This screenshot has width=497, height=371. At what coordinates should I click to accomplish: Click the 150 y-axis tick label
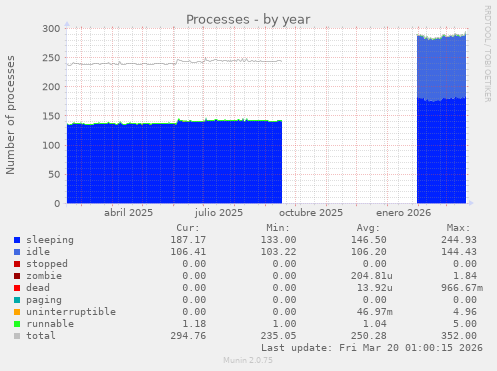click(x=51, y=116)
